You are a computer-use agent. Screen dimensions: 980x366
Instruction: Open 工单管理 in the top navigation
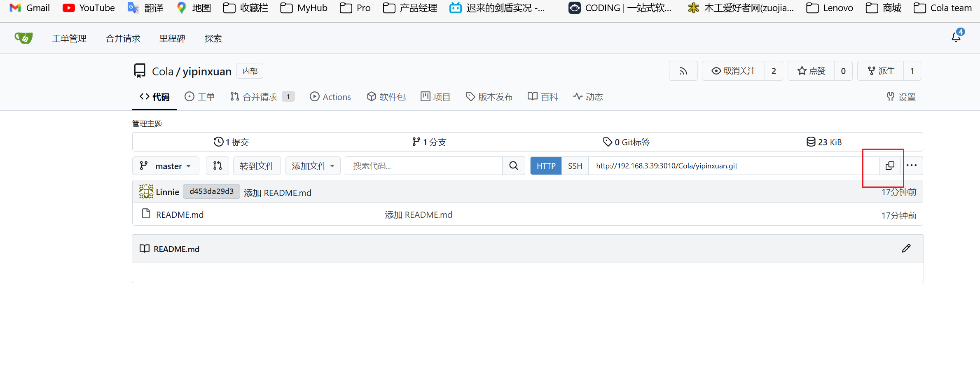pyautogui.click(x=69, y=38)
